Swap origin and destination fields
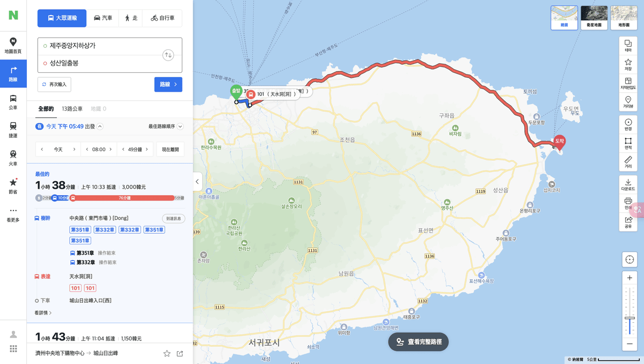644x364 pixels. [168, 55]
